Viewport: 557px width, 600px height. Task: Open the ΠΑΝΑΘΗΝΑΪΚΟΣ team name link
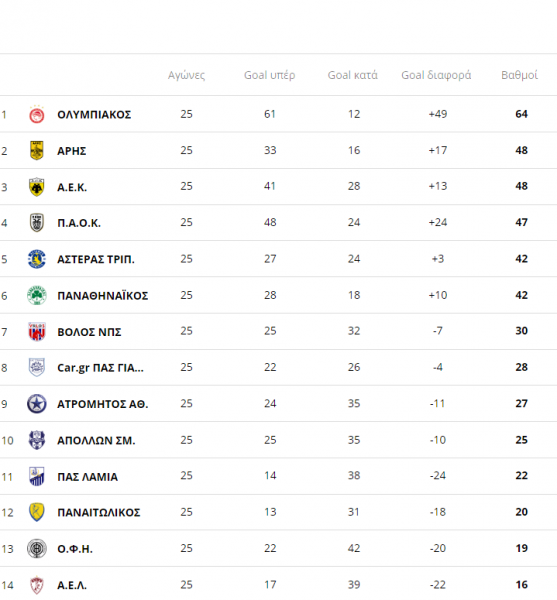pos(103,295)
